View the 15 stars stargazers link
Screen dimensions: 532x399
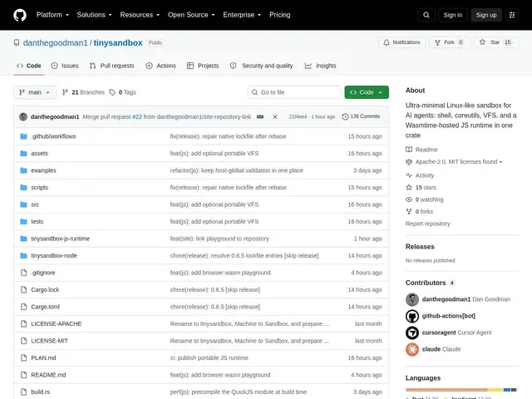(426, 188)
